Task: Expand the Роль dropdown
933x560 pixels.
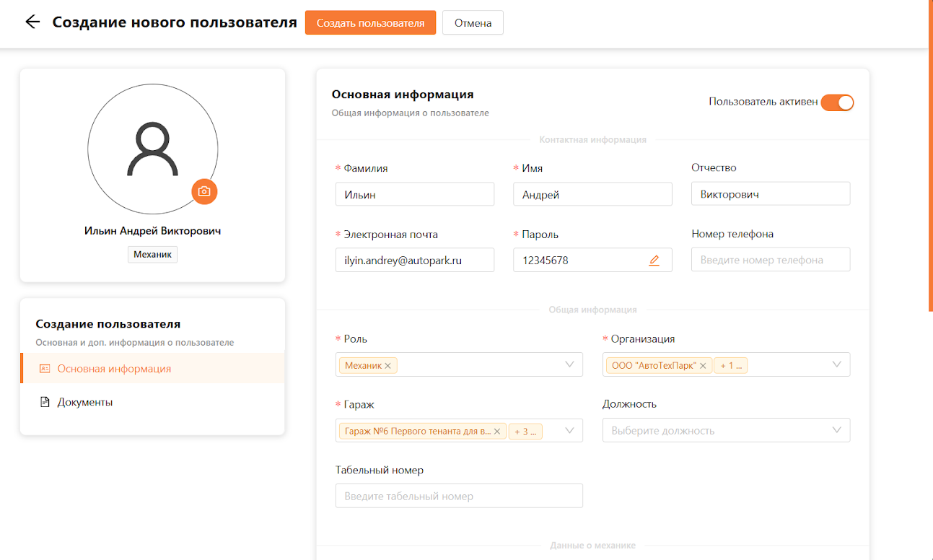Action: point(569,364)
